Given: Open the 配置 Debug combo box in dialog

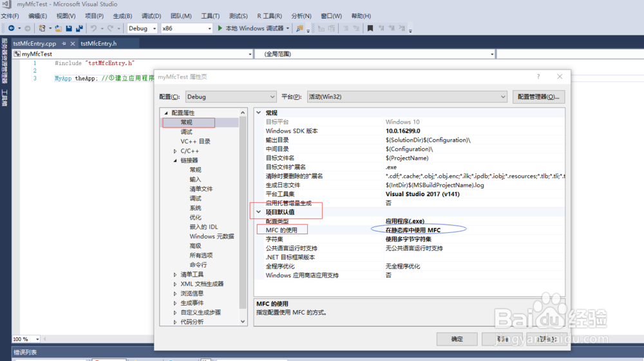Looking at the screenshot, I should pos(231,97).
